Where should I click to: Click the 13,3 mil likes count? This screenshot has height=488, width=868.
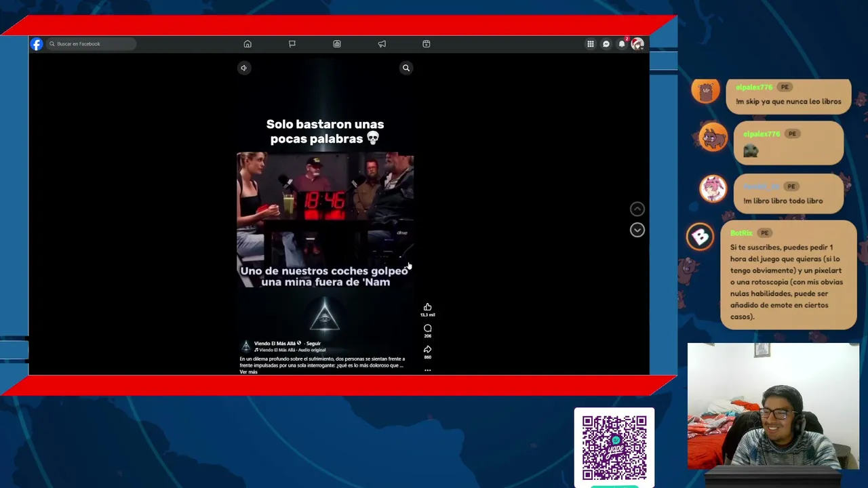pos(427,315)
